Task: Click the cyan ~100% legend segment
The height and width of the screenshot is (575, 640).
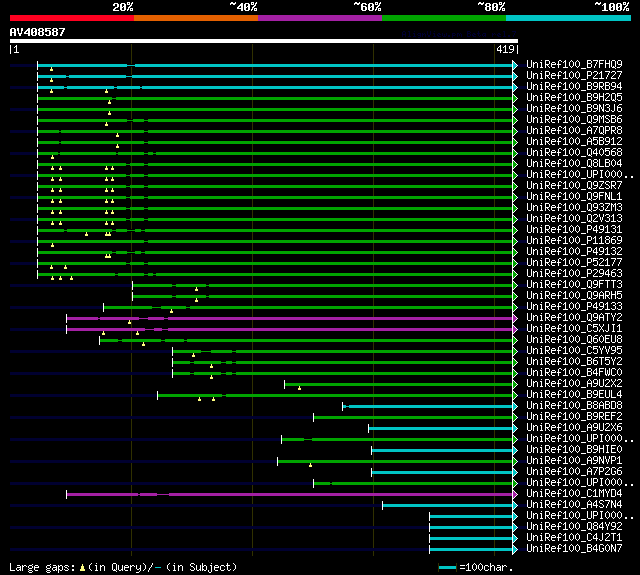Action: click(569, 18)
